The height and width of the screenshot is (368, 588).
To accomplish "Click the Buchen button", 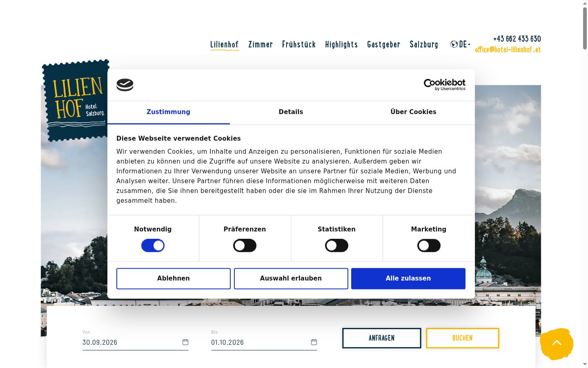I will 463,338.
